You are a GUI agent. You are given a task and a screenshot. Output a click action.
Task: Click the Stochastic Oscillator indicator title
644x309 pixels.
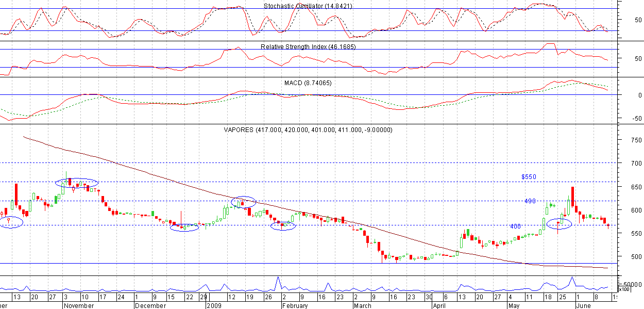tap(308, 6)
